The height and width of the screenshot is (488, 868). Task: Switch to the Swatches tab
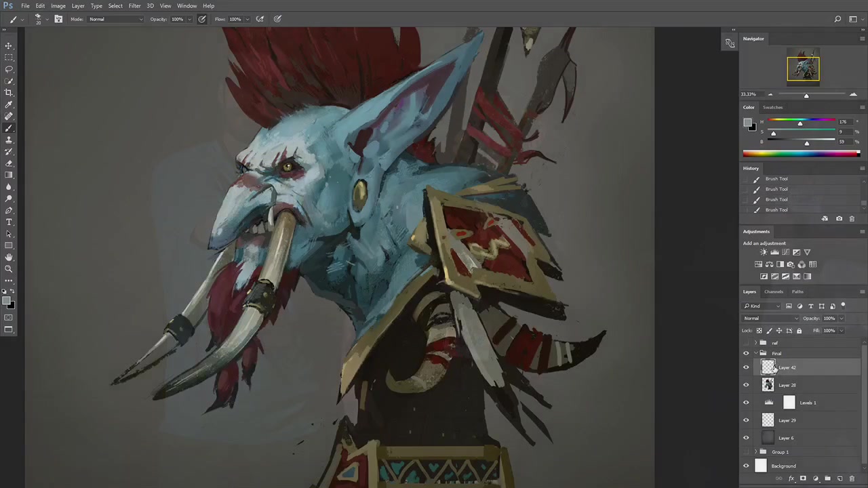(x=772, y=107)
